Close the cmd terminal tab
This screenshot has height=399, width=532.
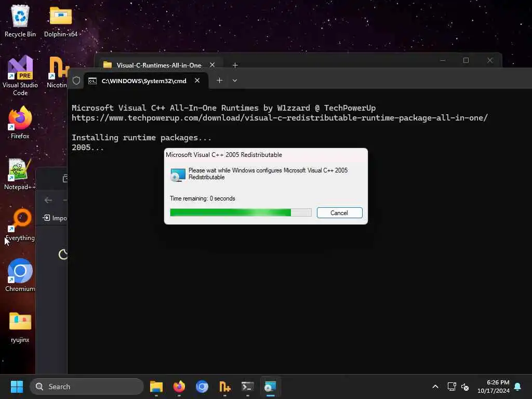(197, 81)
